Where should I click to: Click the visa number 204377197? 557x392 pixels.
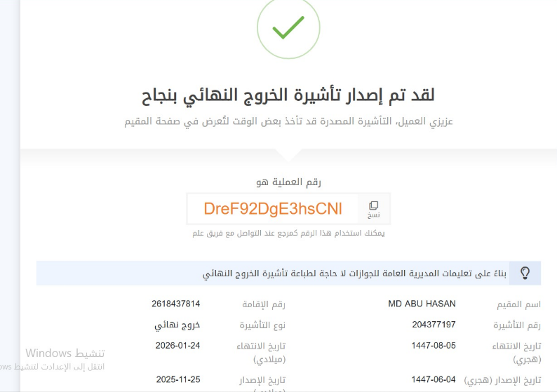click(434, 325)
